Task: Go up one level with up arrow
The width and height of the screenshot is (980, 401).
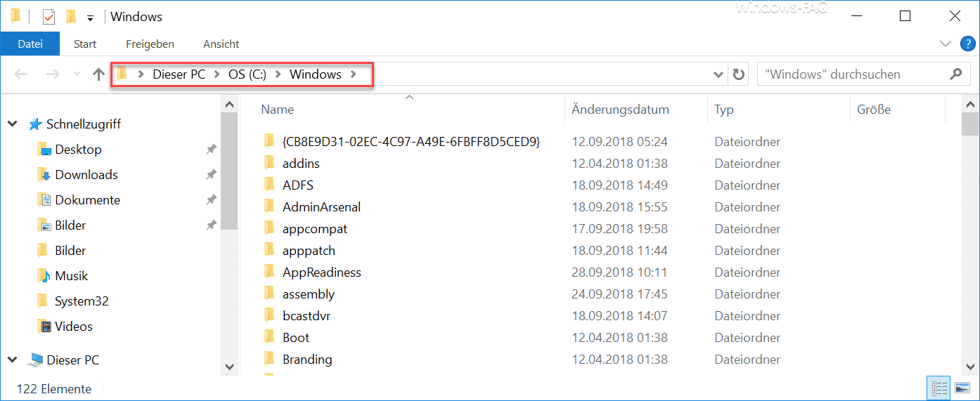Action: point(98,74)
